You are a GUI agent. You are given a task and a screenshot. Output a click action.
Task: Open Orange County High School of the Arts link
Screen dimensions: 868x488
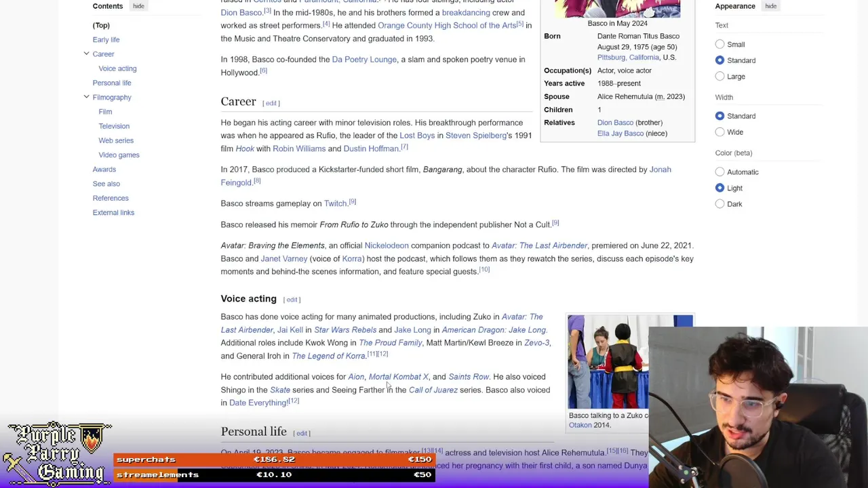click(x=447, y=26)
